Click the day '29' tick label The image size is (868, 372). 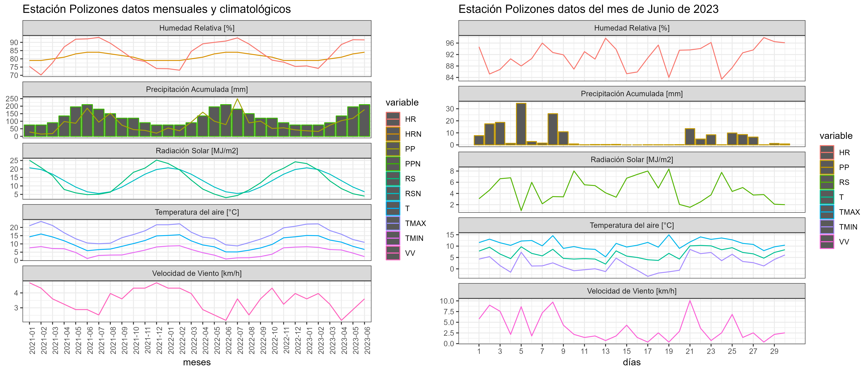click(774, 351)
